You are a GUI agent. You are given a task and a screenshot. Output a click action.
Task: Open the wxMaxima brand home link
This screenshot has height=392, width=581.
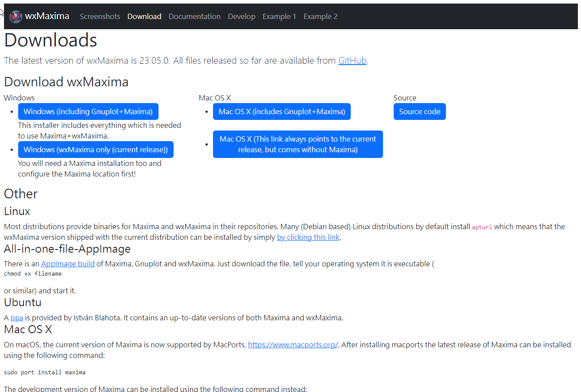coord(39,16)
